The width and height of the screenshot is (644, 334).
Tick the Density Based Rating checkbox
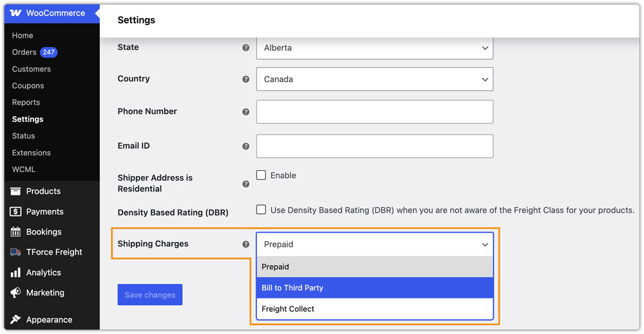(261, 210)
